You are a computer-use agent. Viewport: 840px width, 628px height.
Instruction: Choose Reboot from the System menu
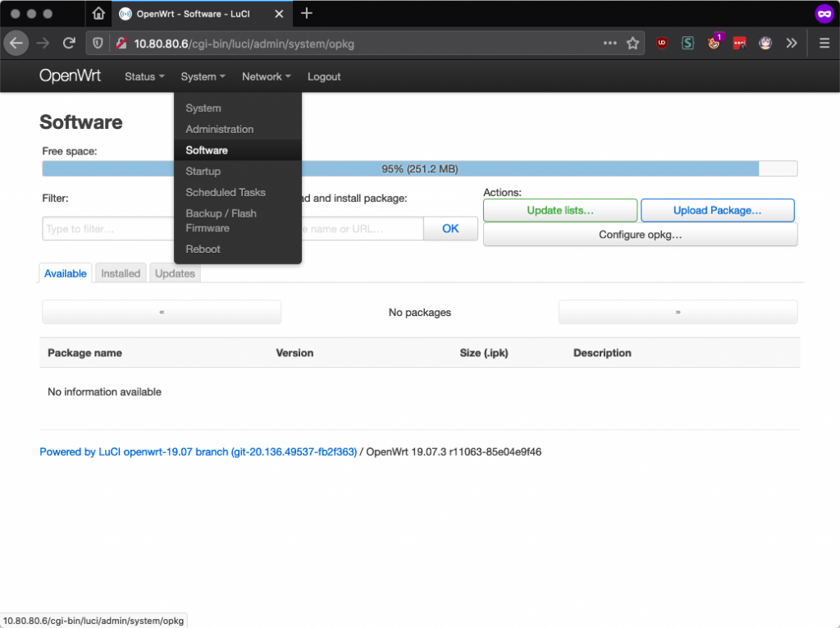[238, 249]
